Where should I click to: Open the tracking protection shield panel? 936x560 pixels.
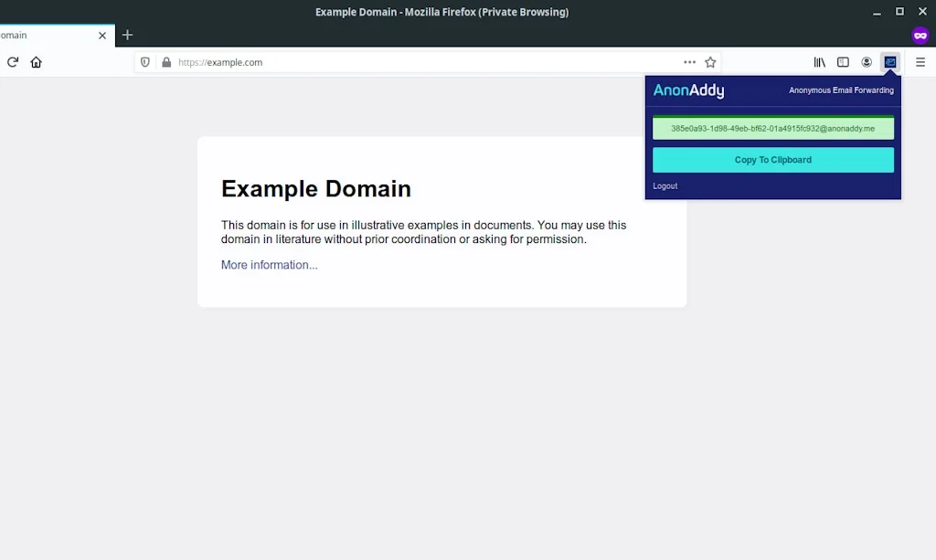145,62
